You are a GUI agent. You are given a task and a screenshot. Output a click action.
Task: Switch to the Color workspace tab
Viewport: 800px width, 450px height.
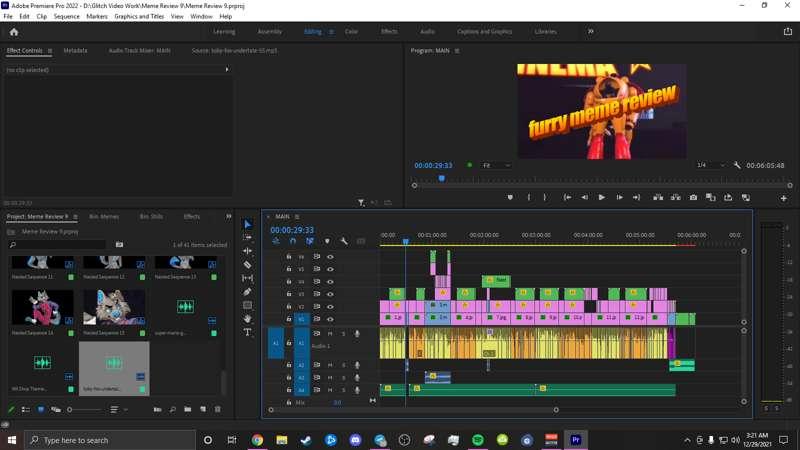coord(352,32)
